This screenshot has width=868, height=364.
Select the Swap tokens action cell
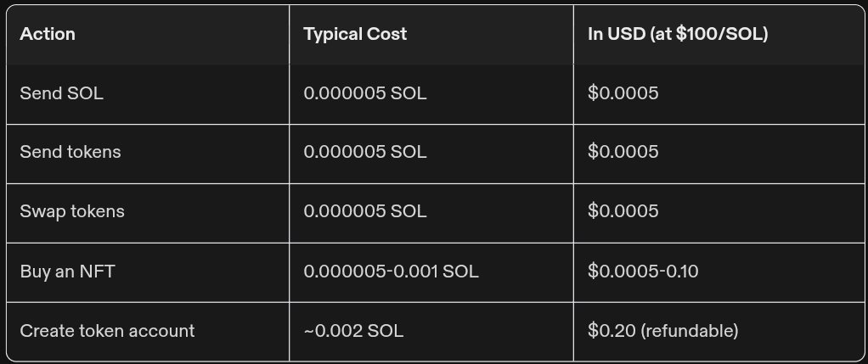pyautogui.click(x=72, y=211)
